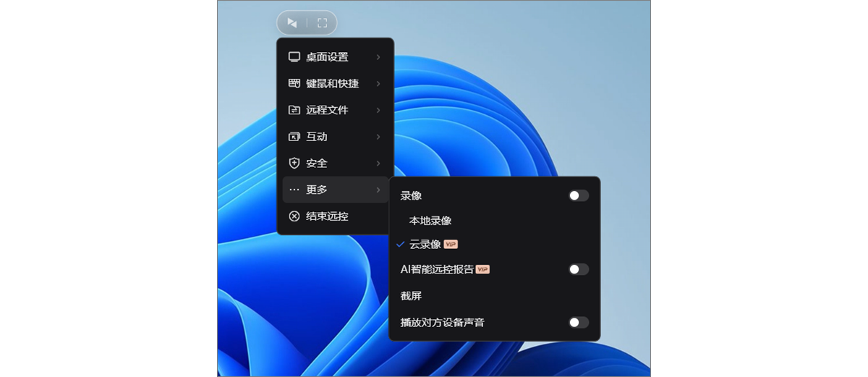
Task: Click the interaction icon beside 互动
Action: [x=294, y=136]
